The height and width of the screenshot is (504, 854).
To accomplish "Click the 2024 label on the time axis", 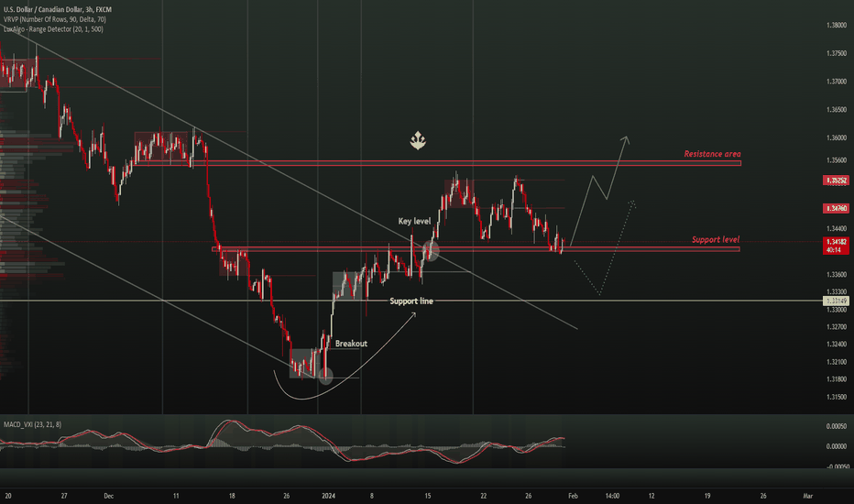I will [x=328, y=497].
